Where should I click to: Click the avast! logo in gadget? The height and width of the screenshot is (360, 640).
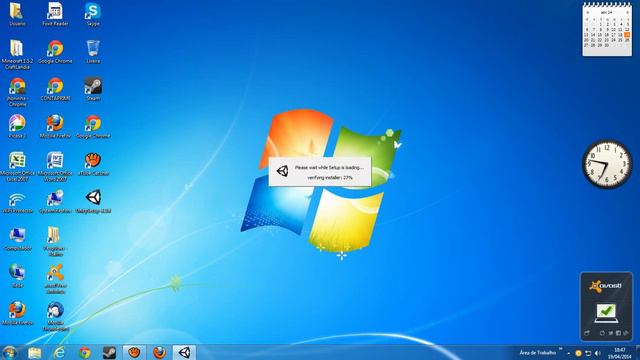[x=606, y=286]
